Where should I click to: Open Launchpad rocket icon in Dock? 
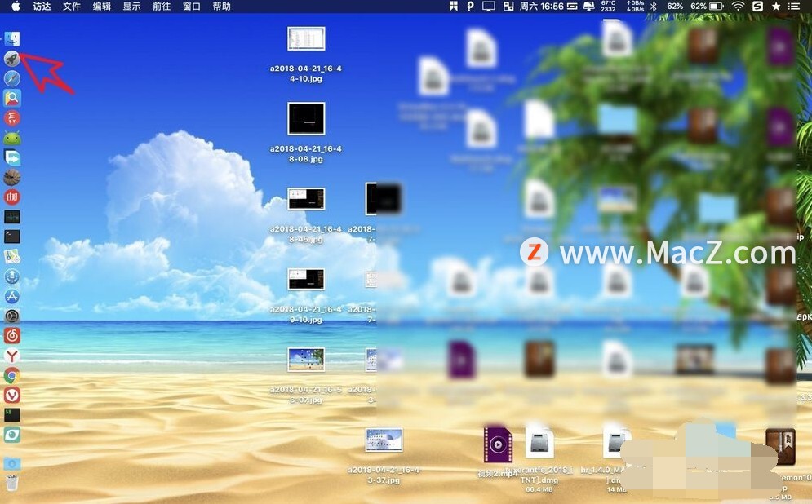(x=12, y=59)
